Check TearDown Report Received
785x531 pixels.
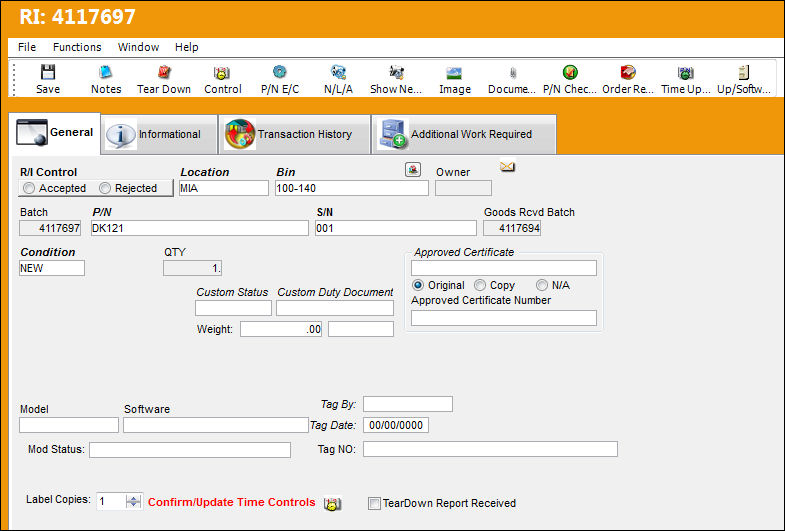click(x=374, y=503)
